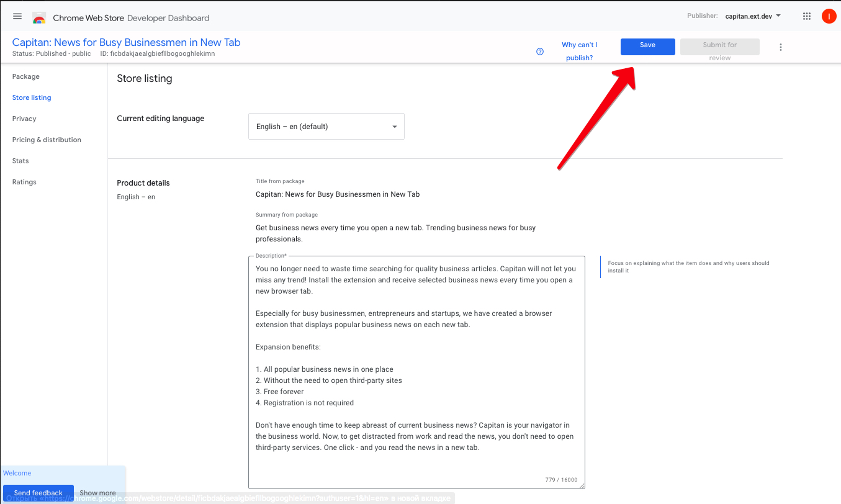Open the Google apps grid
Image resolution: width=841 pixels, height=504 pixels.
[807, 17]
